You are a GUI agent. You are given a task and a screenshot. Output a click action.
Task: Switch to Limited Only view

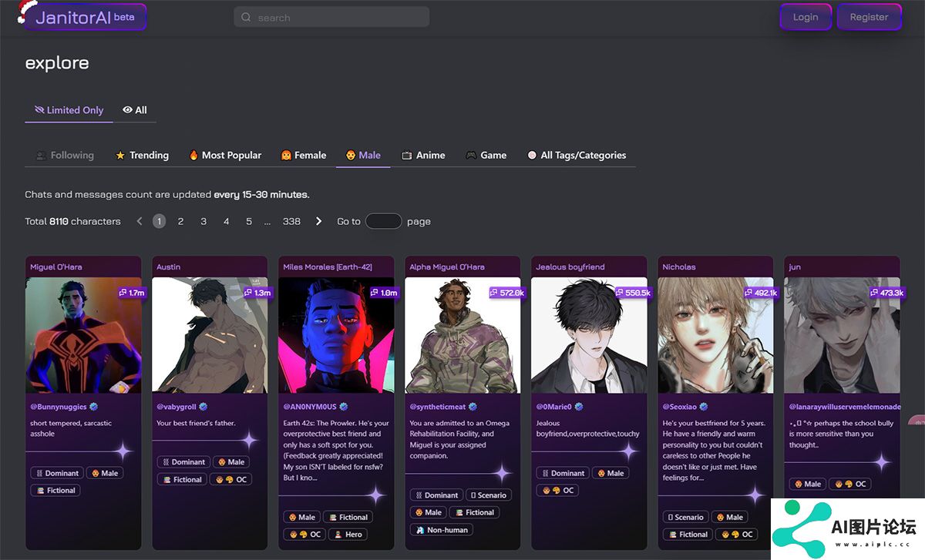69,110
